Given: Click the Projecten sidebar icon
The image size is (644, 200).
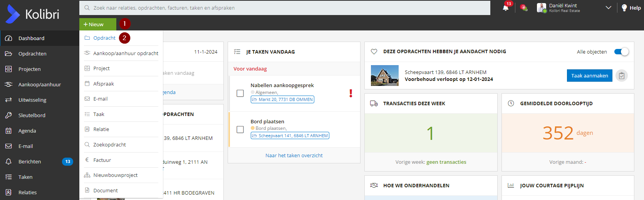Looking at the screenshot, I should point(8,69).
